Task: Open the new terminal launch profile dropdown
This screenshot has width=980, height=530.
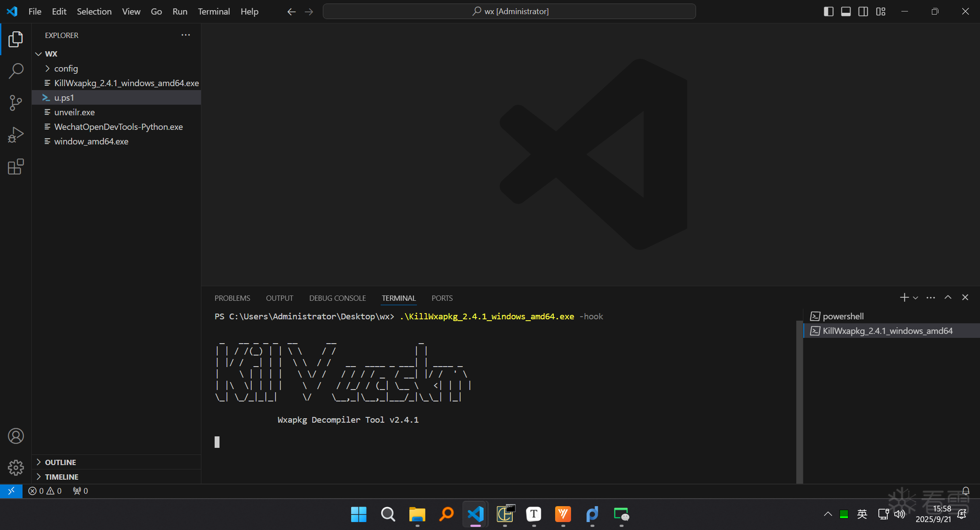Action: (x=916, y=298)
